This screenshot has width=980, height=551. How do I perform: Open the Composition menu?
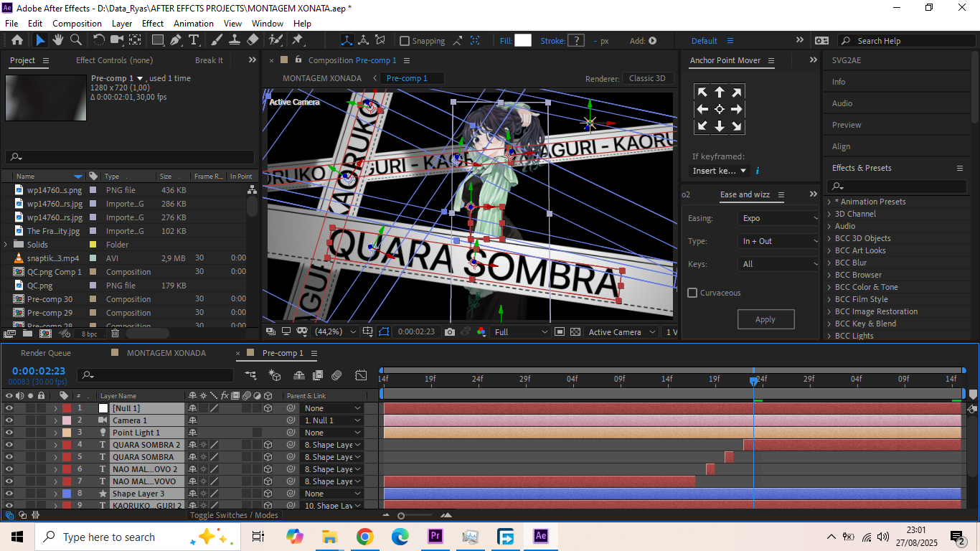(x=77, y=23)
